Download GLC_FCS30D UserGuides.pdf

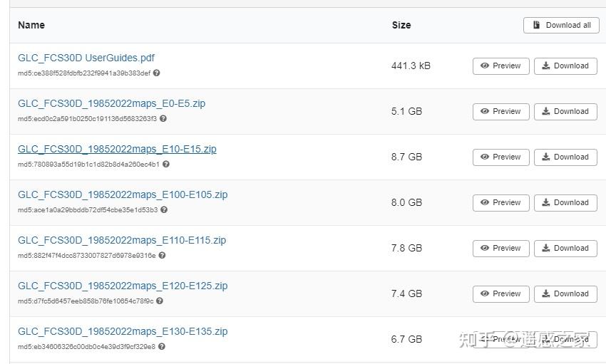pos(565,66)
